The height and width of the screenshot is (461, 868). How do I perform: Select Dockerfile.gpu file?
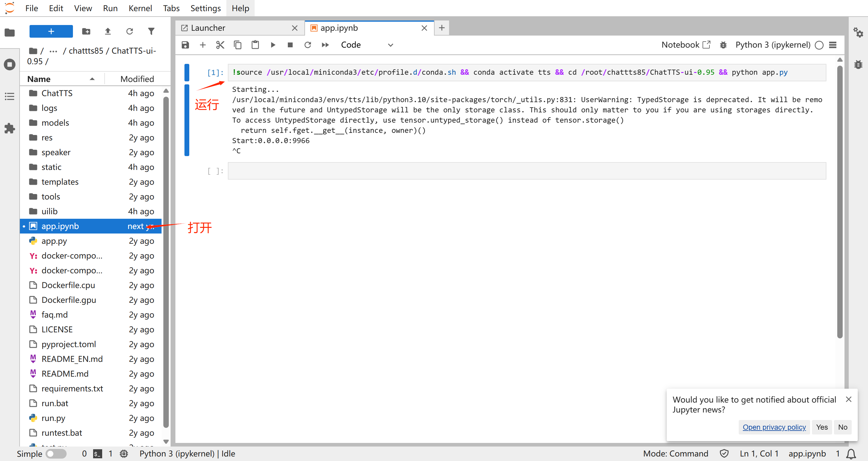[91, 300]
